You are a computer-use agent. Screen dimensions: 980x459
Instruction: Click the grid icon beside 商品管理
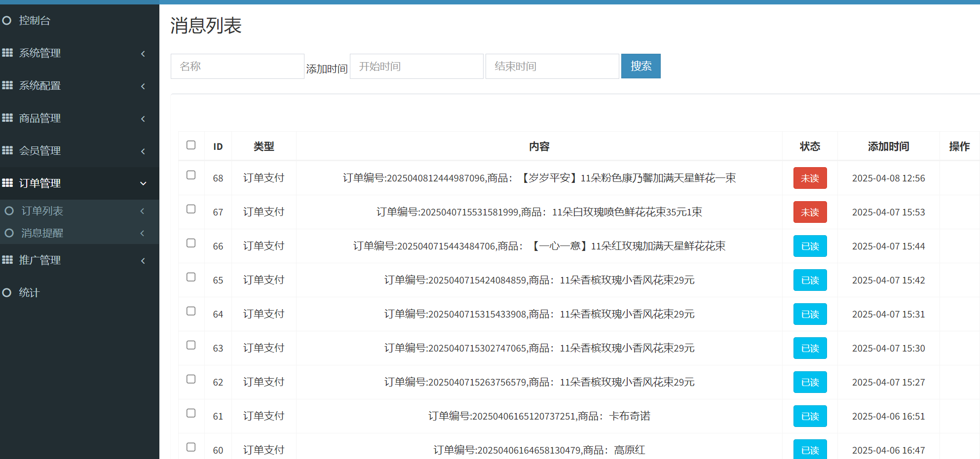pos(7,118)
